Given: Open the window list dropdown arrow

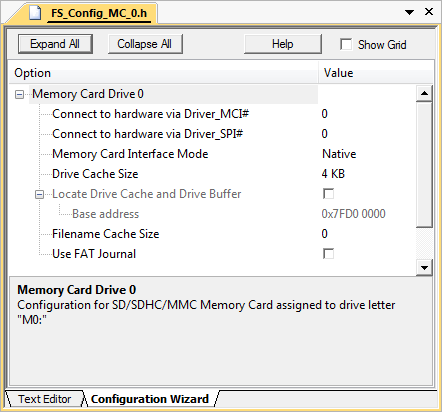Looking at the screenshot, I should pos(409,12).
